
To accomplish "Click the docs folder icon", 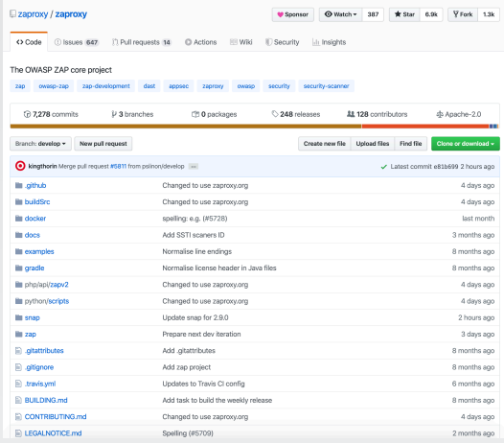I will tap(18, 235).
